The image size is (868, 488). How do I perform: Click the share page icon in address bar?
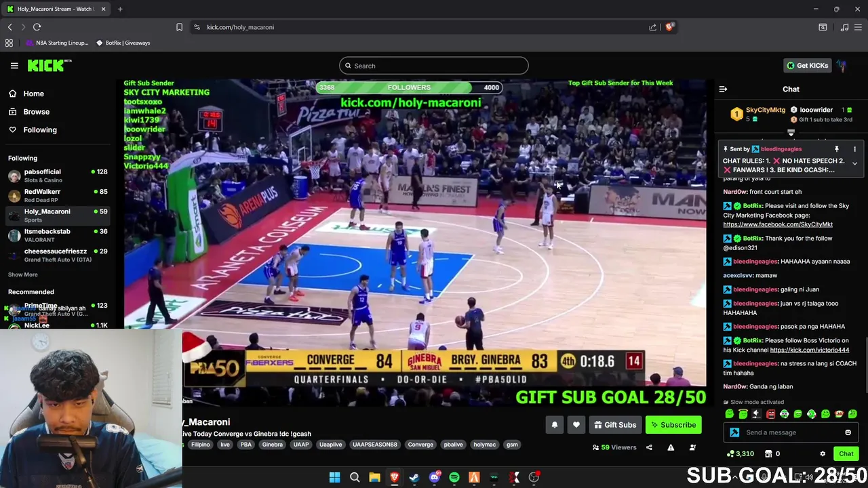[x=652, y=27]
